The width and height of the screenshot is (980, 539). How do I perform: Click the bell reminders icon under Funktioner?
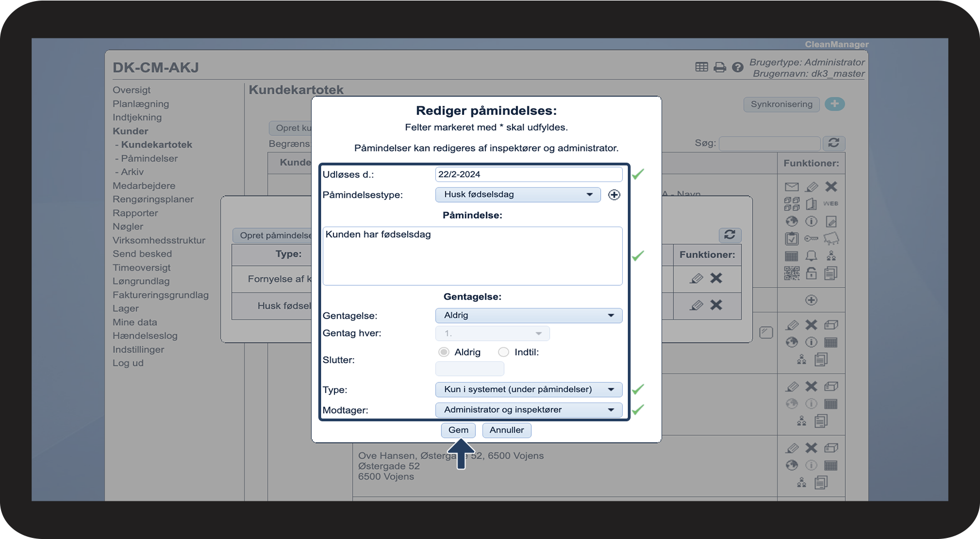(811, 256)
